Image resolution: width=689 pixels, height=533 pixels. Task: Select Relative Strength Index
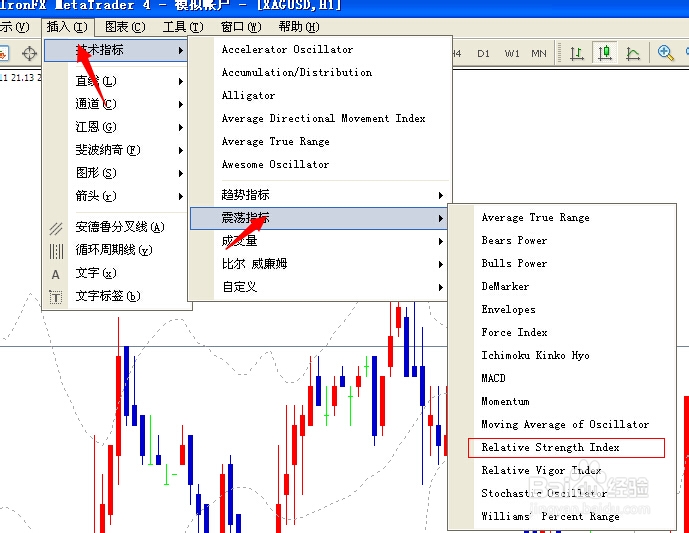(562, 448)
